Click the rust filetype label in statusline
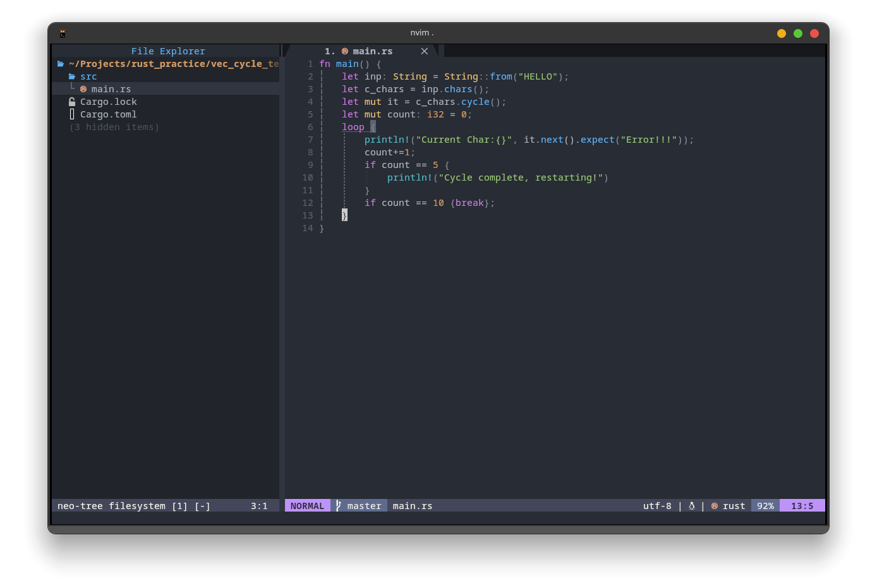This screenshot has height=588, width=877. click(x=734, y=506)
